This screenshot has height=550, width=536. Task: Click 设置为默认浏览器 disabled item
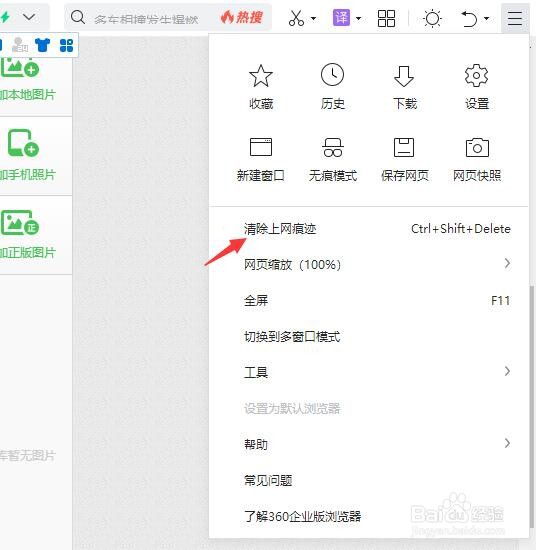tap(369, 408)
